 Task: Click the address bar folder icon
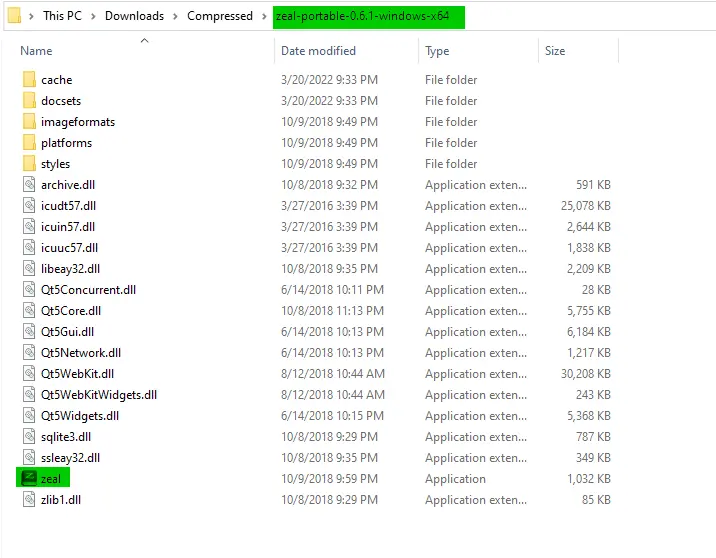pyautogui.click(x=14, y=16)
